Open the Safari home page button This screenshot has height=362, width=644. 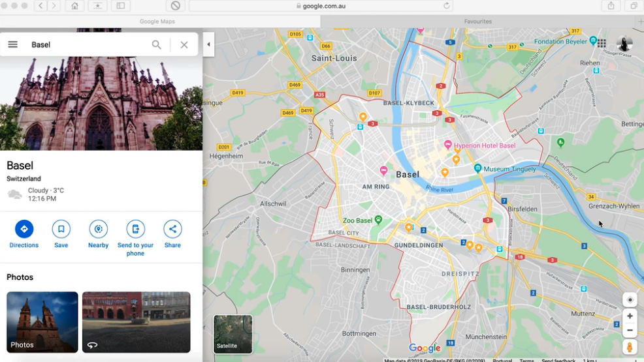pyautogui.click(x=74, y=6)
